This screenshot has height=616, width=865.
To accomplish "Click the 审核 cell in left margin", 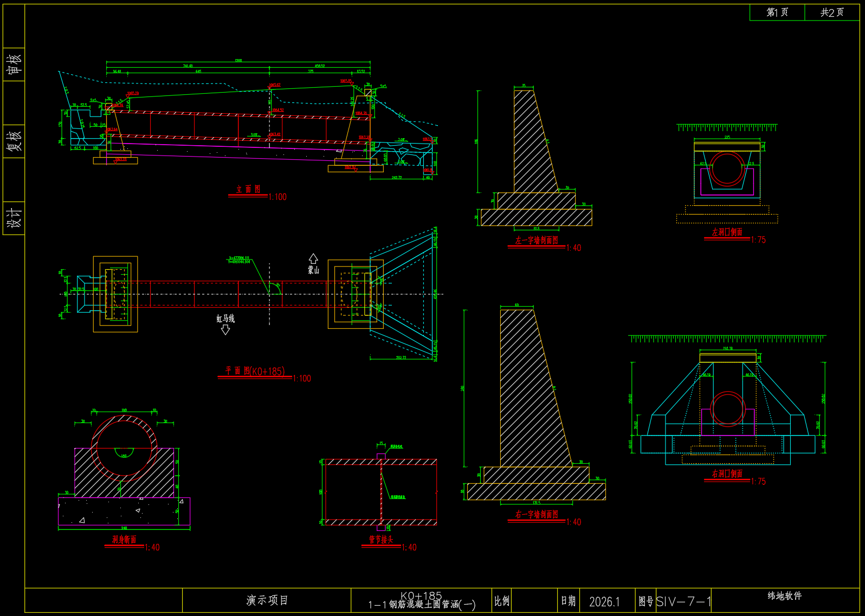I will [x=14, y=64].
